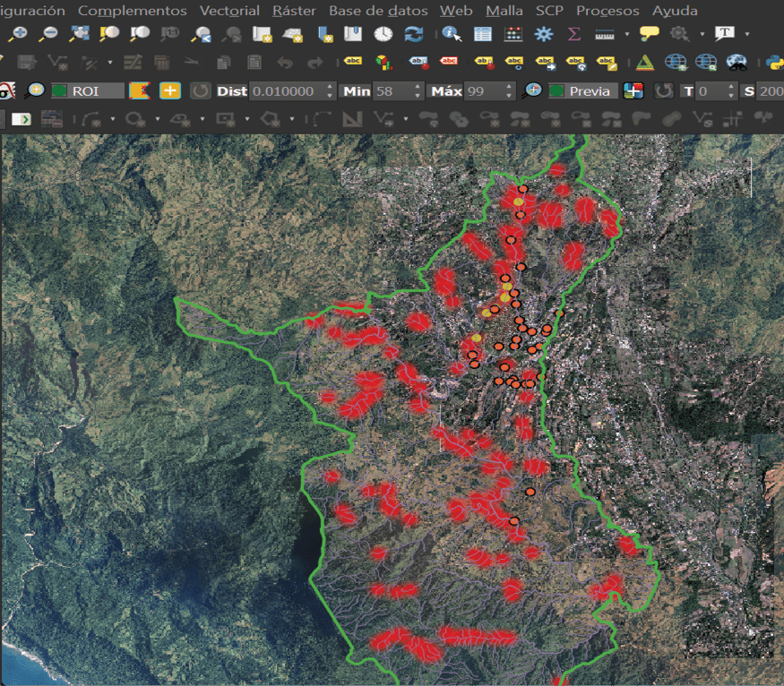The image size is (784, 686).
Task: Click the Refresh map icon
Action: pyautogui.click(x=413, y=34)
